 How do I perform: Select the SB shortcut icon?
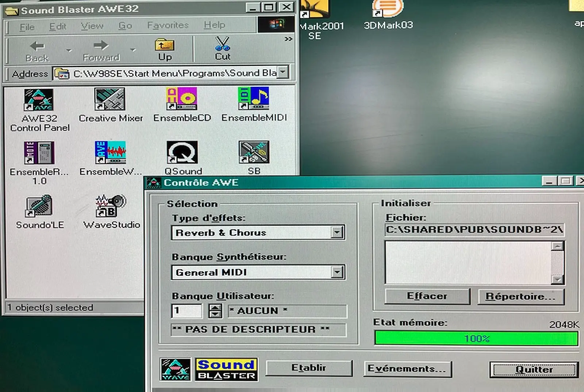254,152
